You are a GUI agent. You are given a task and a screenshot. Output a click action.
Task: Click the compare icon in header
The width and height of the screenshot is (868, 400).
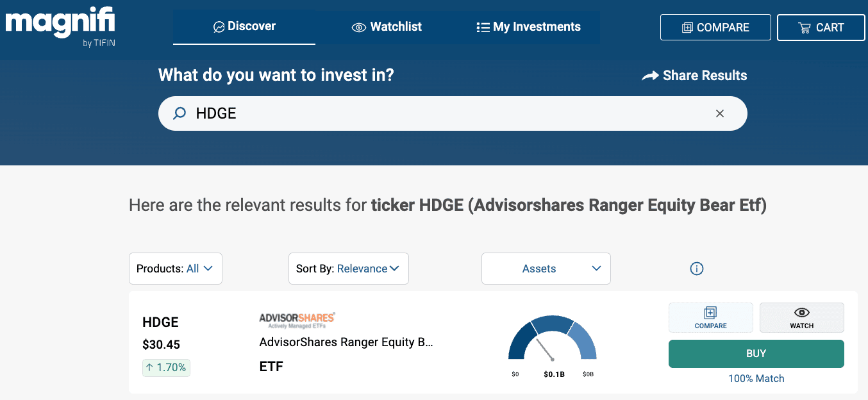pyautogui.click(x=687, y=28)
